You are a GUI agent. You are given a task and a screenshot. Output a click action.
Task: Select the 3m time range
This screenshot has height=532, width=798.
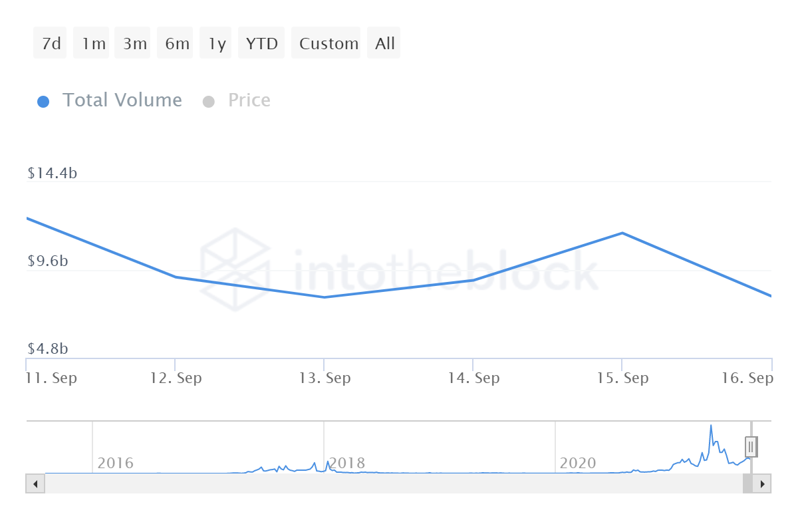tap(135, 43)
